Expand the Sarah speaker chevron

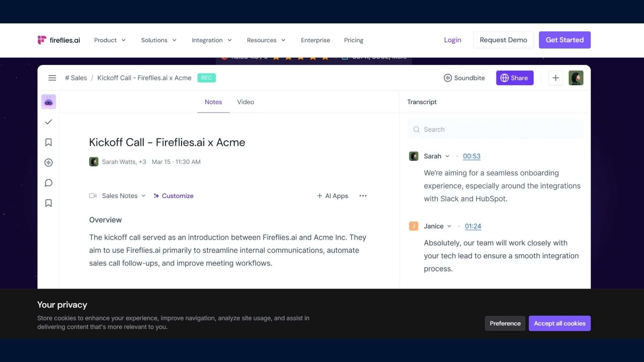tap(447, 156)
